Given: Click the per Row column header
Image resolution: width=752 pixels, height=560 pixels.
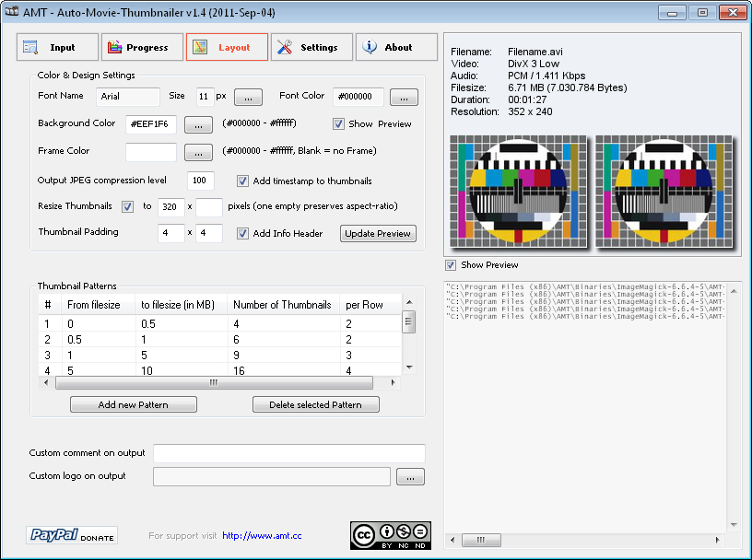Looking at the screenshot, I should point(370,305).
